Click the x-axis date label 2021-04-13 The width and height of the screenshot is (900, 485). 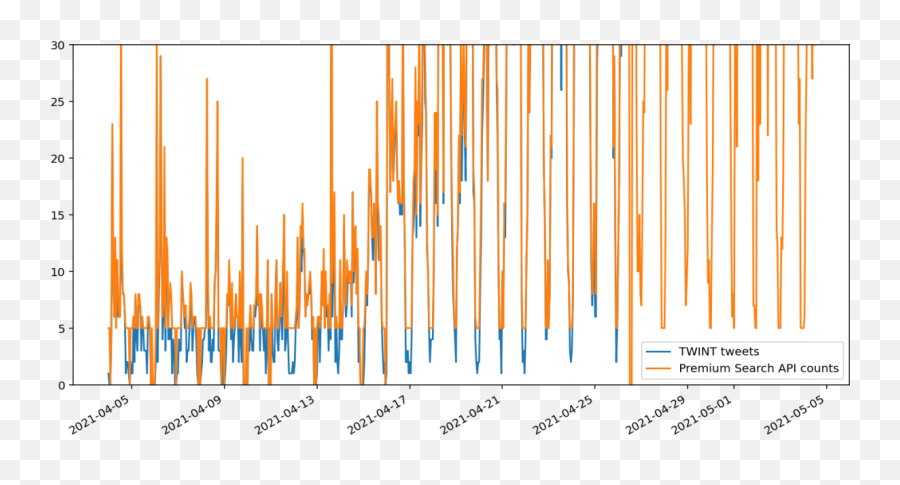[x=285, y=414]
